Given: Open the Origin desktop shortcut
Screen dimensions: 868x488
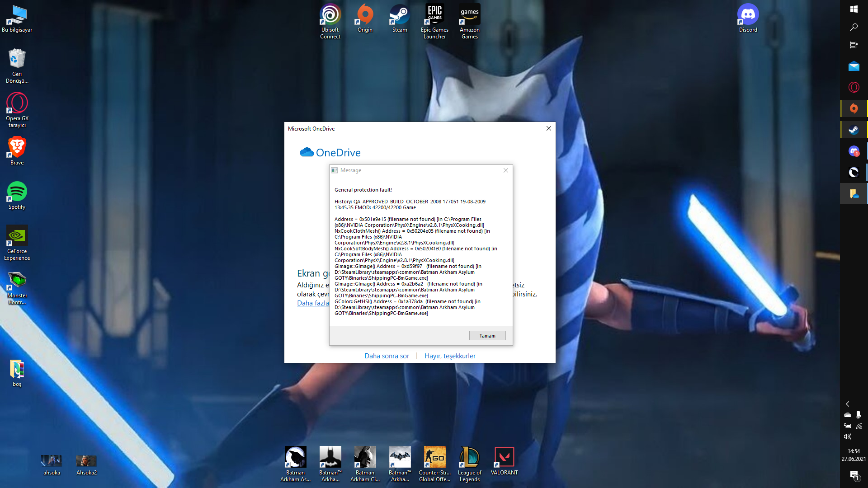Looking at the screenshot, I should (365, 19).
